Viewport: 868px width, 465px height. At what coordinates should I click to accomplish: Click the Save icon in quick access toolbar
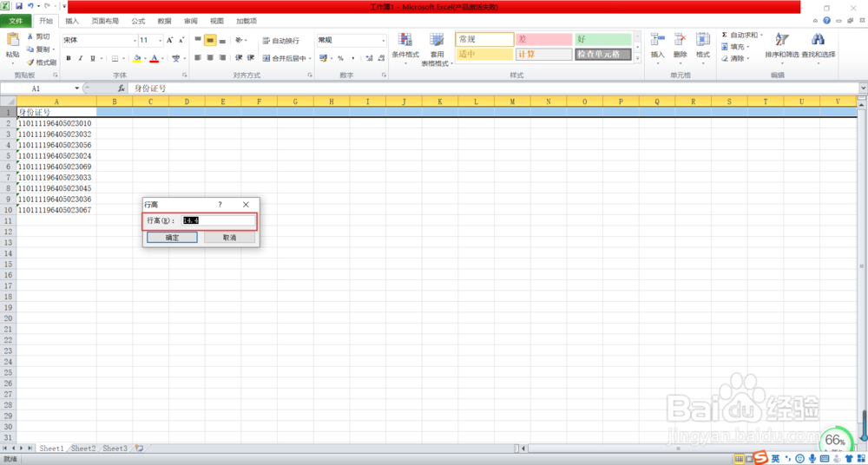point(19,6)
